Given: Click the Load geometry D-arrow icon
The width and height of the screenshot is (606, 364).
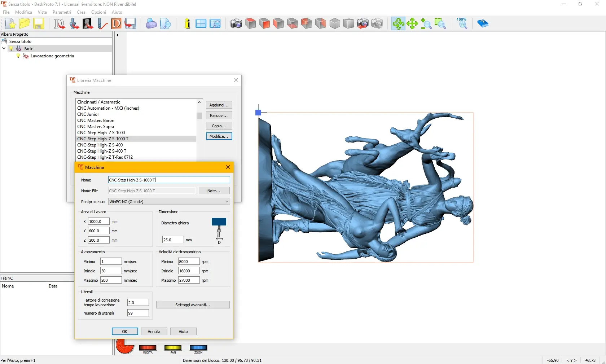Looking at the screenshot, I should (x=59, y=23).
